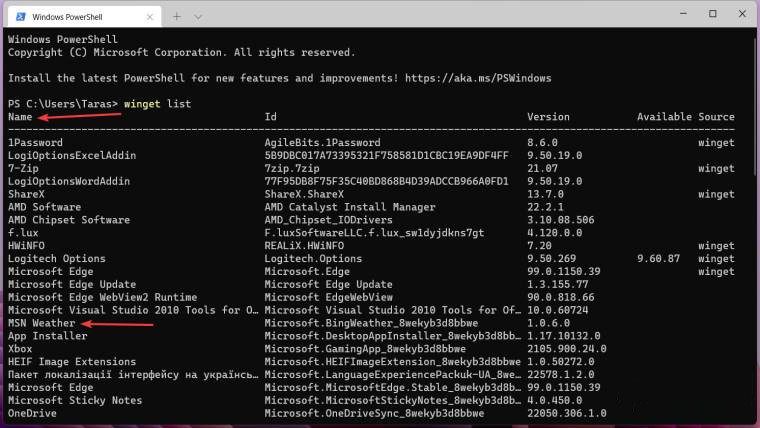Click the OneDrive entry name
The image size is (760, 428).
click(x=33, y=413)
